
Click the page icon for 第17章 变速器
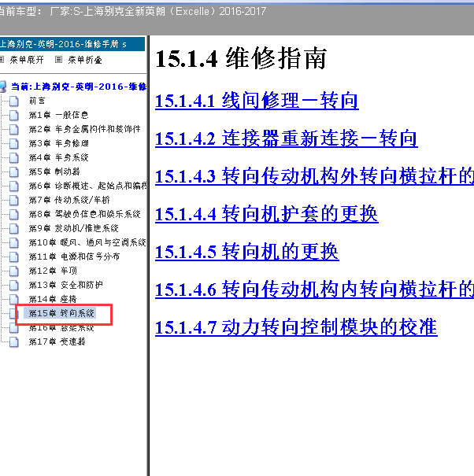[x=14, y=341]
